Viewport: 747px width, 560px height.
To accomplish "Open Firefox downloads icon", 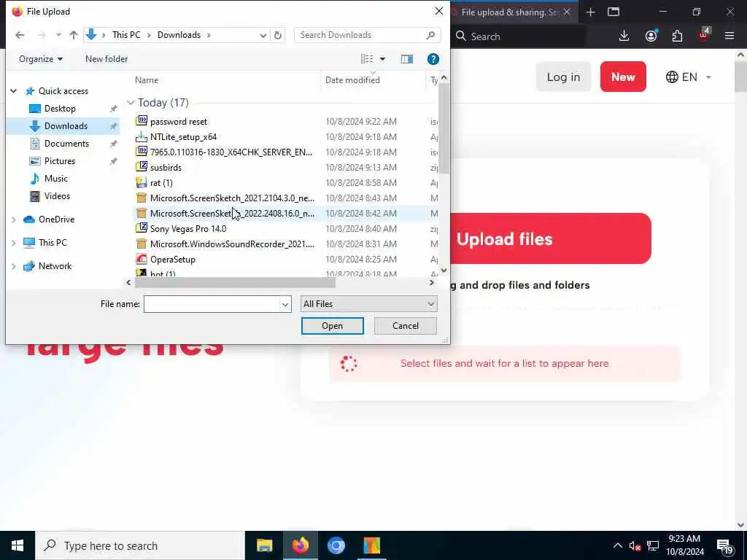I will pos(624,36).
